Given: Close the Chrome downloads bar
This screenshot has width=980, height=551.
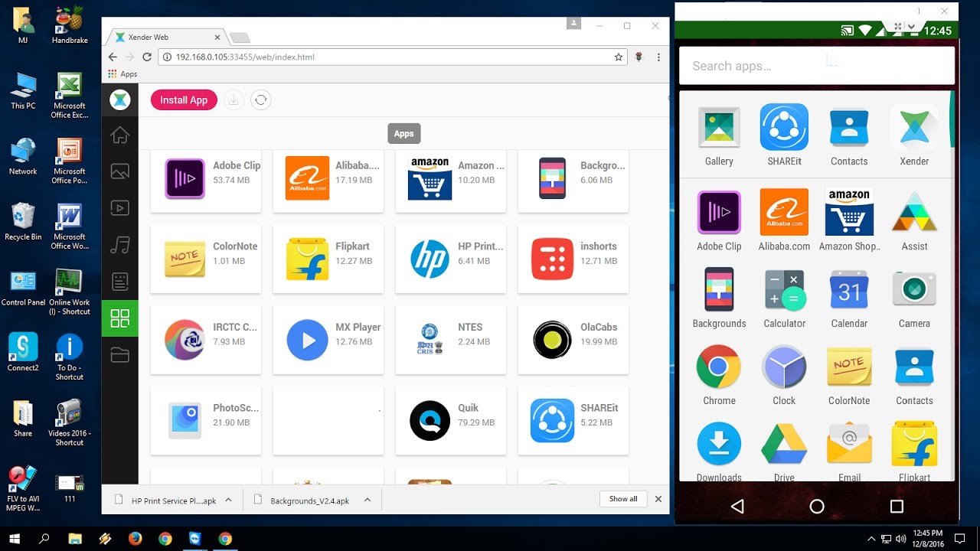Looking at the screenshot, I should click(658, 499).
